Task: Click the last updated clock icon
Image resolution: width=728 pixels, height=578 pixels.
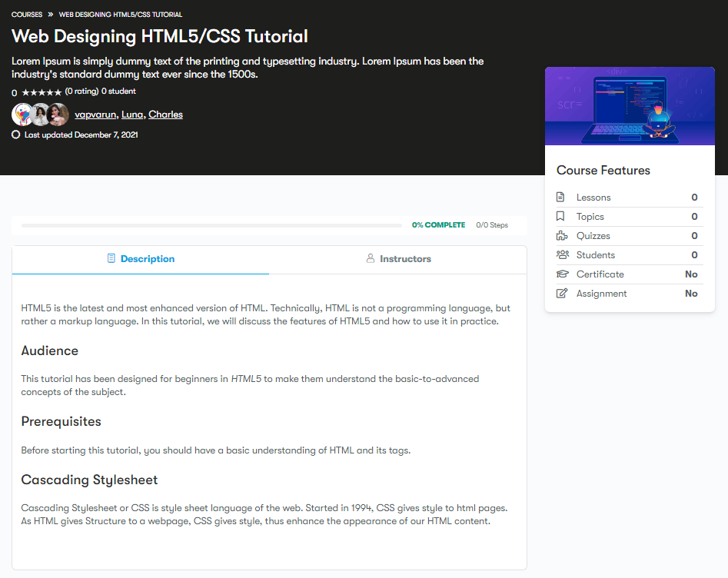Action: [x=16, y=135]
